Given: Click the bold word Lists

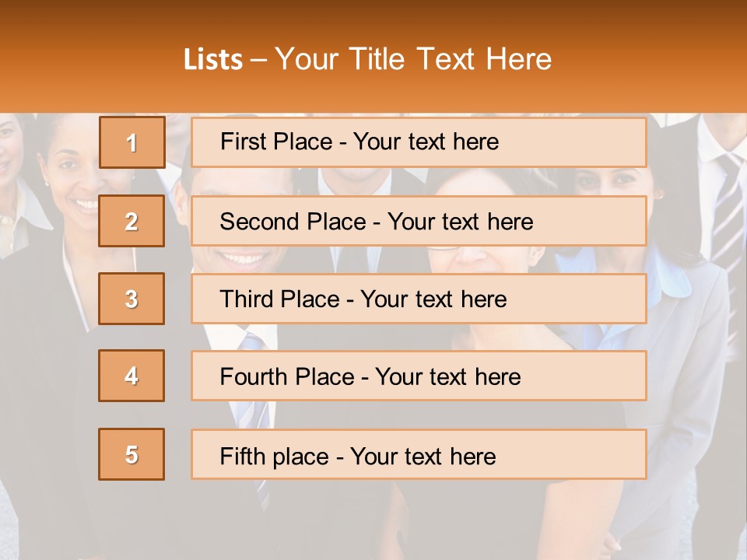Looking at the screenshot, I should click(x=213, y=59).
